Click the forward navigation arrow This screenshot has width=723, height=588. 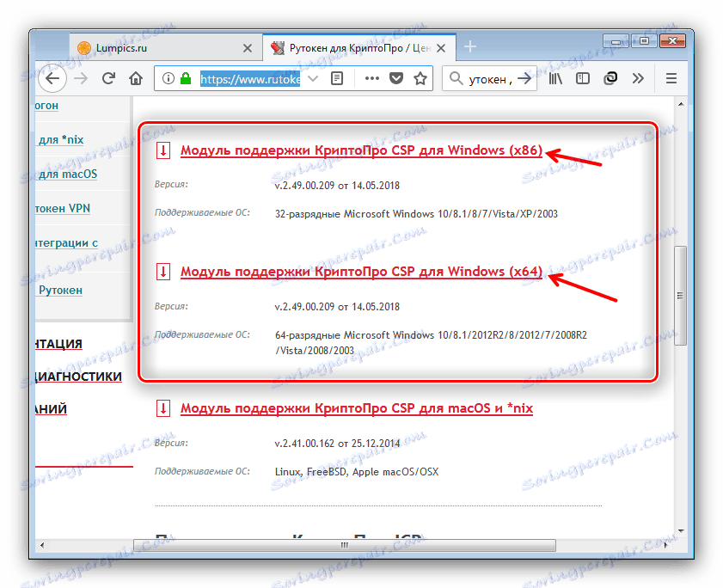(x=81, y=79)
